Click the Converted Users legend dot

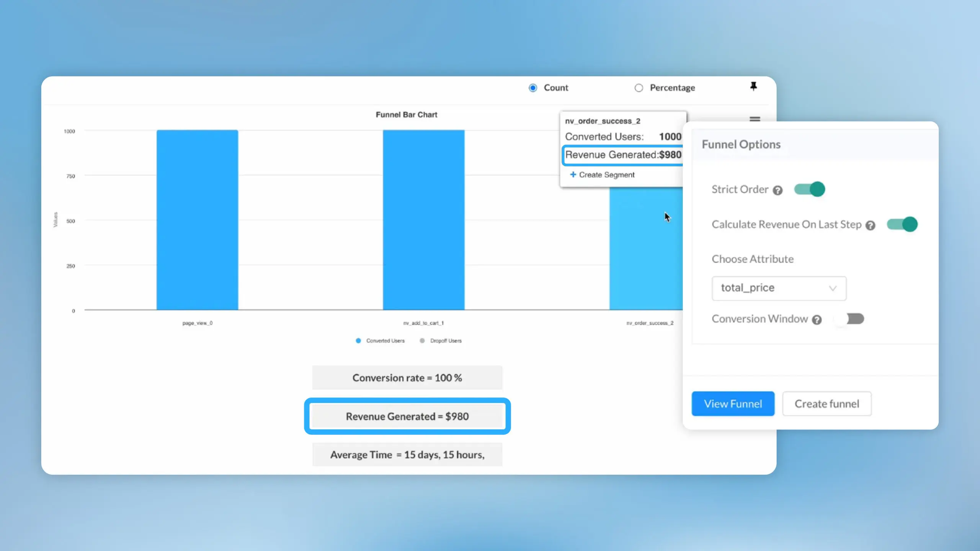coord(358,341)
